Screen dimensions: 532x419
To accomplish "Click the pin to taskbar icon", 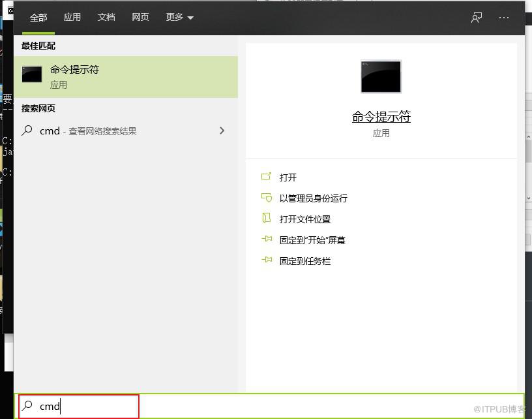I will pos(267,260).
